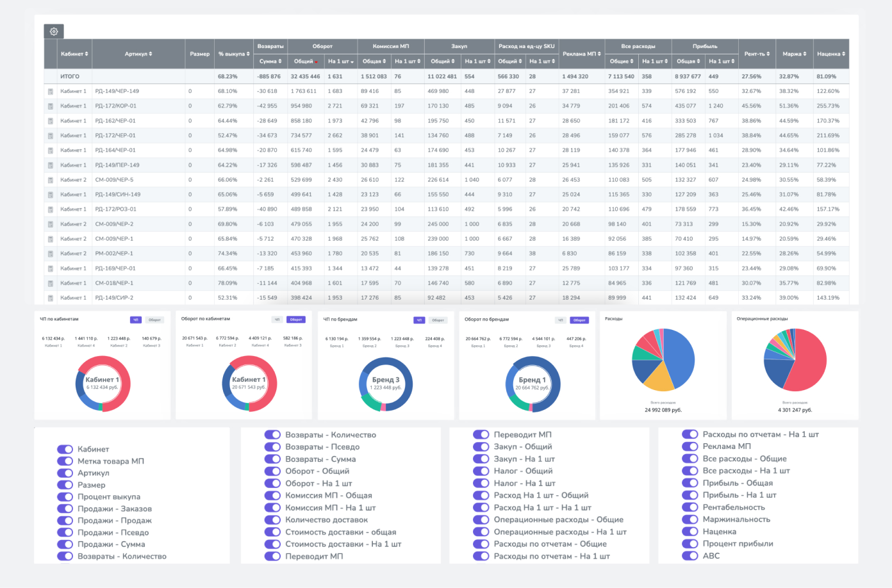This screenshot has height=588, width=892.
Task: Toggle the Кабинет column switch
Action: click(65, 450)
